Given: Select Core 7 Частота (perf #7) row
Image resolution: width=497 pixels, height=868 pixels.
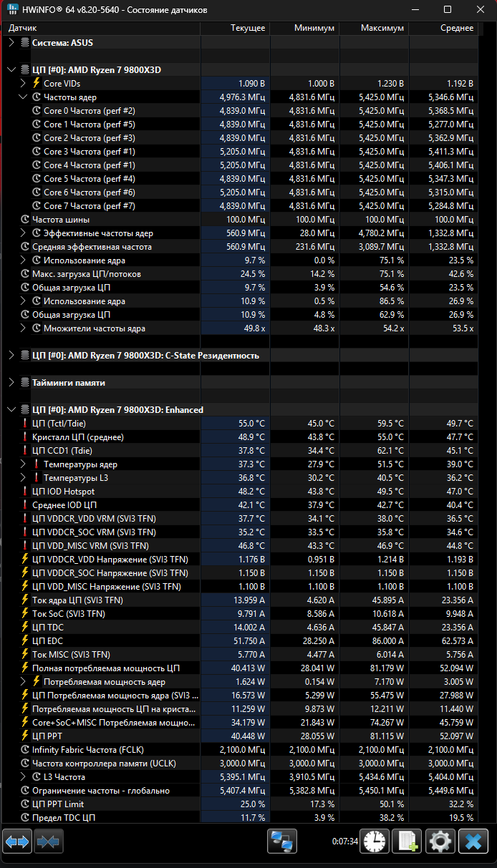Looking at the screenshot, I should [x=239, y=206].
